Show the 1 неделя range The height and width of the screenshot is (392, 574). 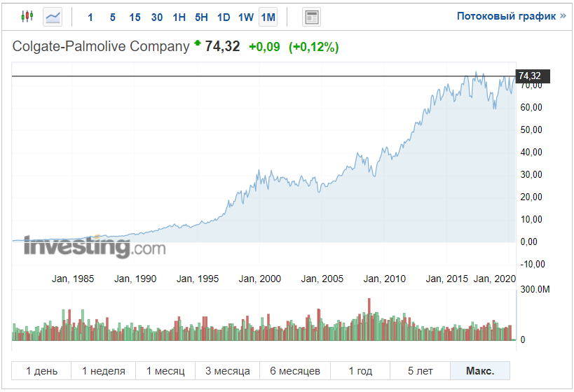[104, 371]
